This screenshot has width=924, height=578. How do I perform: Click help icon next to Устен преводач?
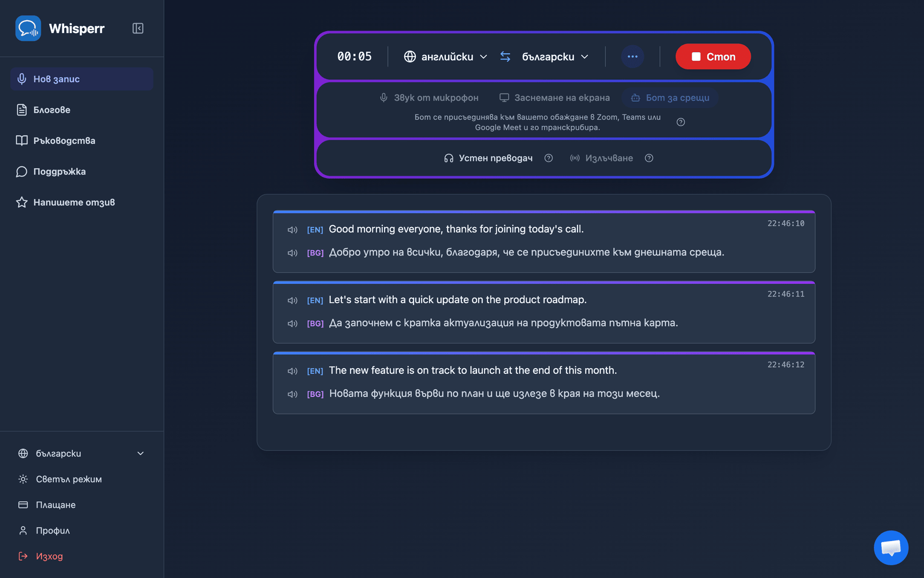click(x=549, y=158)
